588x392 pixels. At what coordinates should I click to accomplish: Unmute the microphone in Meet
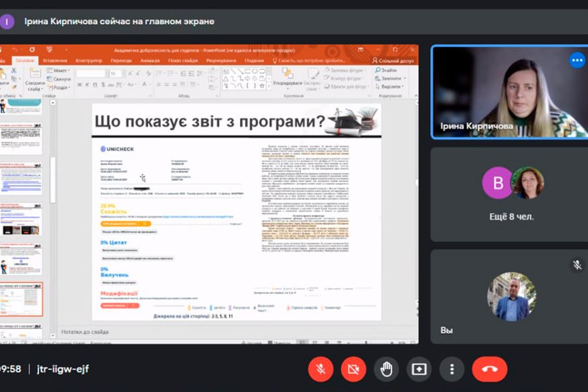[x=321, y=369]
